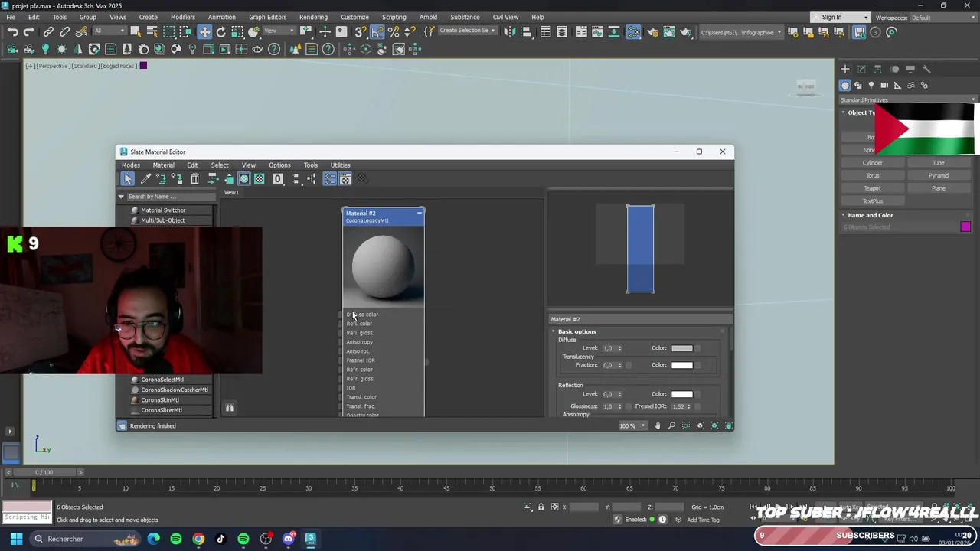The image size is (980, 551).
Task: Click the Reflection color swatch
Action: [682, 395]
